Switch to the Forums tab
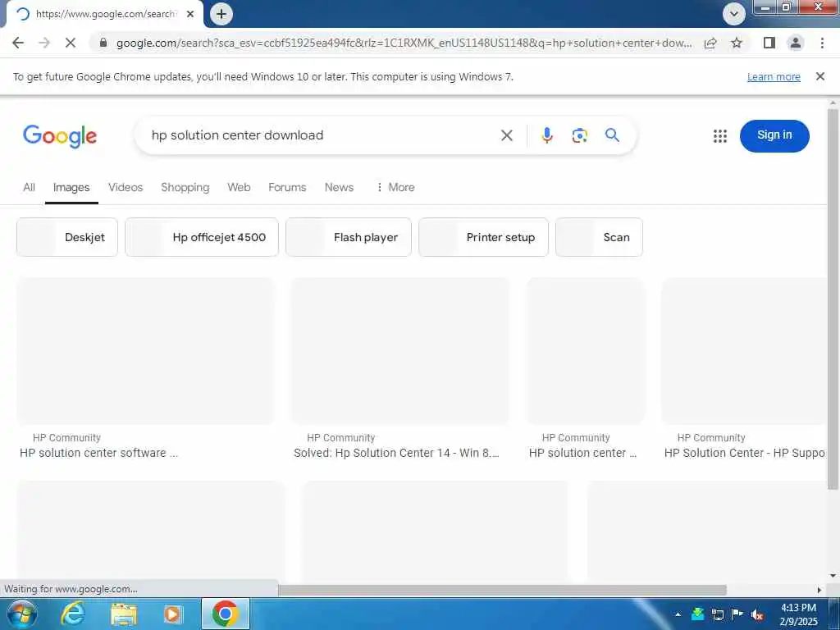 (287, 188)
